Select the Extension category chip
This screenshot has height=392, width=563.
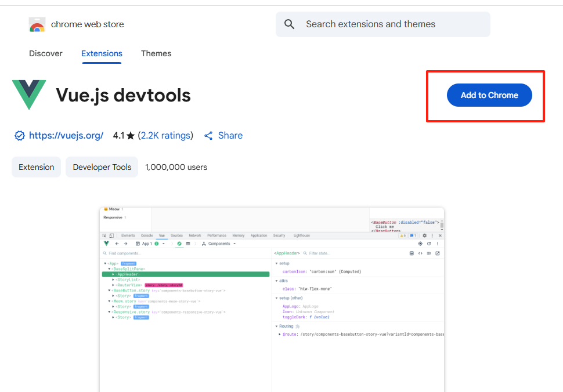pos(36,167)
